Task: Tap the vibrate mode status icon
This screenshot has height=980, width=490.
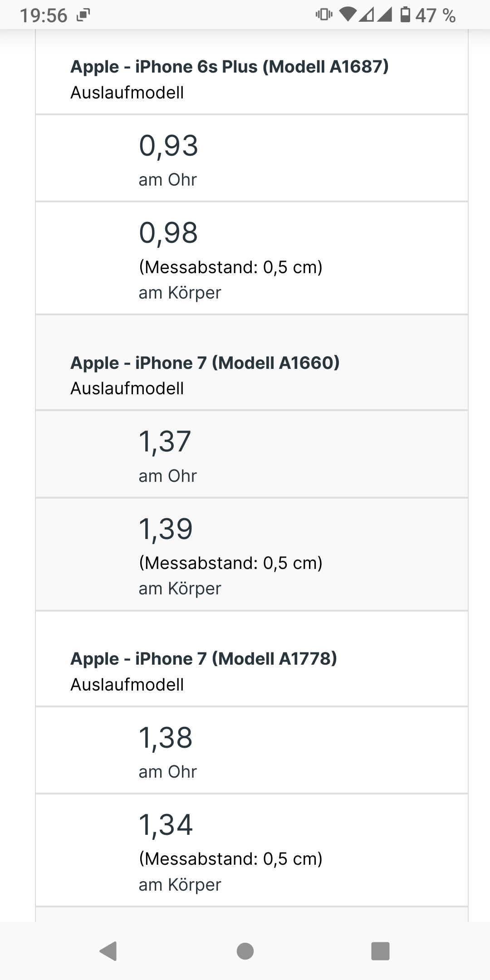Action: pos(323,15)
